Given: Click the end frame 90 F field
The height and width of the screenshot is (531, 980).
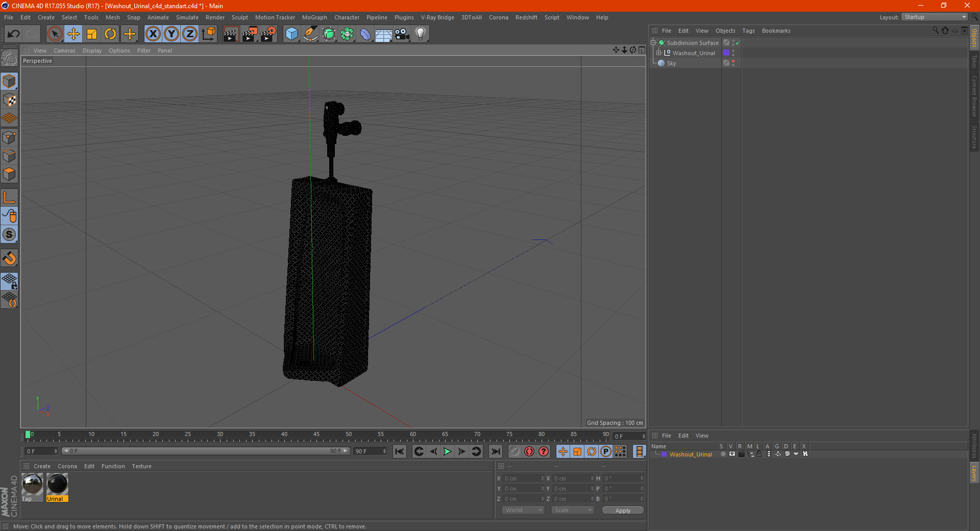Looking at the screenshot, I should 371,451.
